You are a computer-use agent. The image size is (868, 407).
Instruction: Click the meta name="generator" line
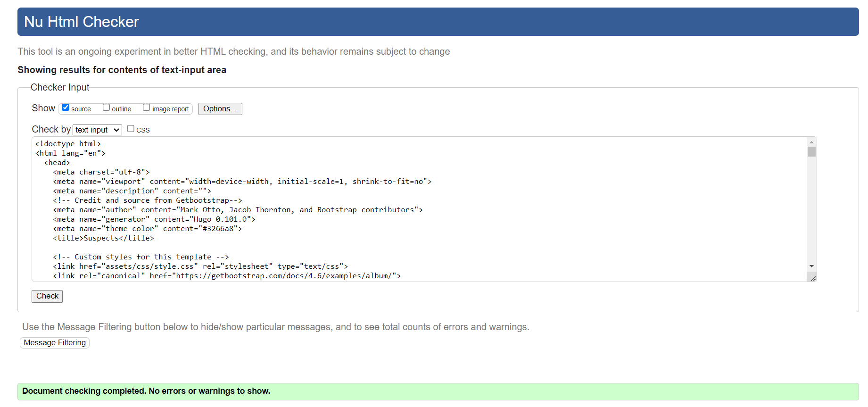click(154, 219)
